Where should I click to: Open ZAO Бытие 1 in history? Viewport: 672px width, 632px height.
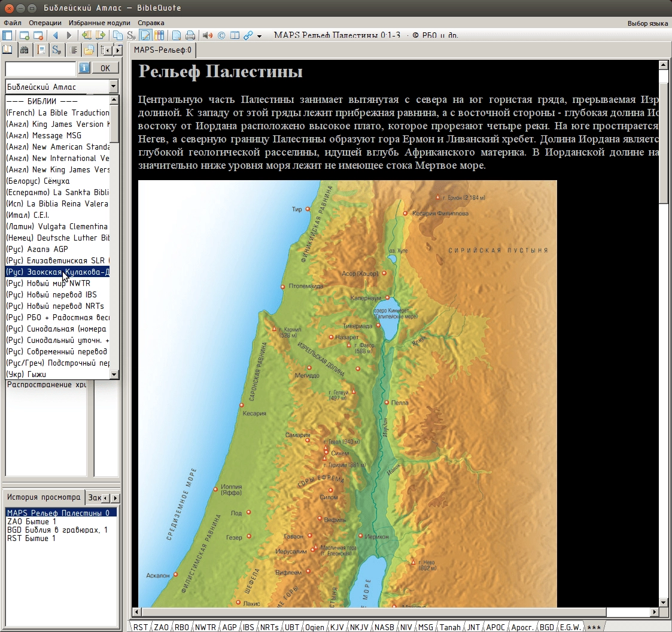(x=61, y=521)
